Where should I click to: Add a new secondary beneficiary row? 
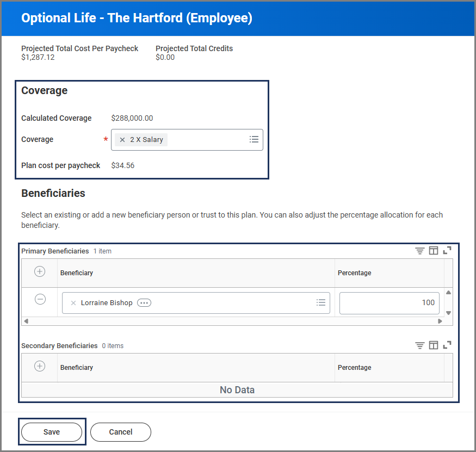click(40, 366)
